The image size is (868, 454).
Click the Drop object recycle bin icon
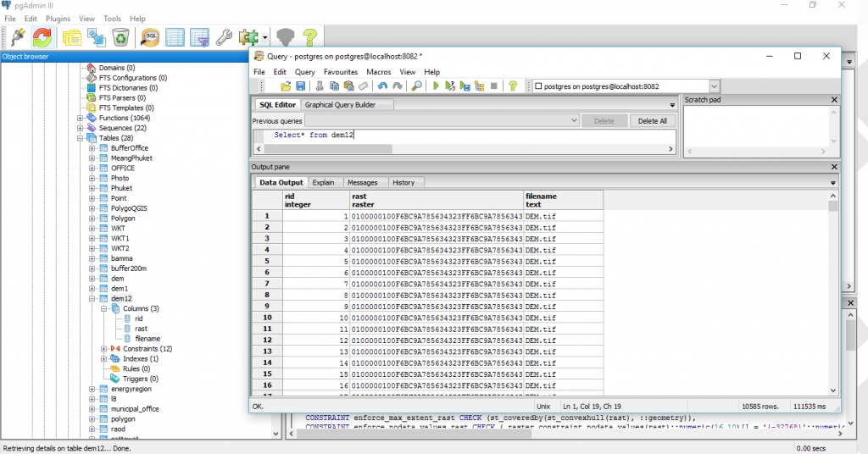click(121, 36)
